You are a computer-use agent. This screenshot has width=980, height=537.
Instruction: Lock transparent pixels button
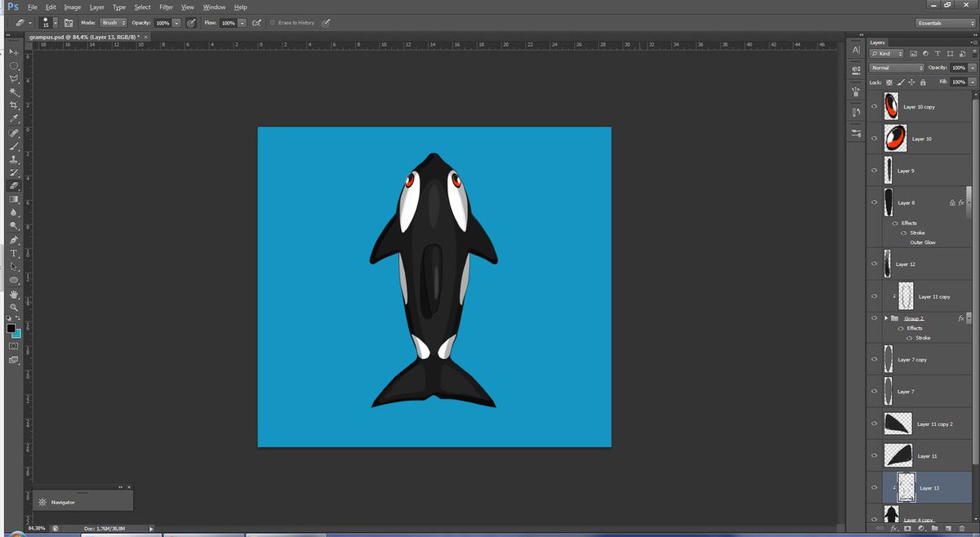890,82
